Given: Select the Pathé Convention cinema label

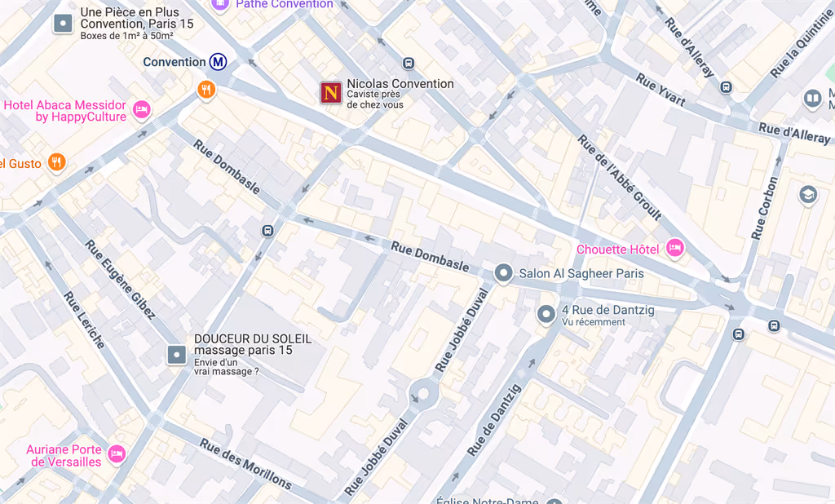Looking at the screenshot, I should [285, 4].
